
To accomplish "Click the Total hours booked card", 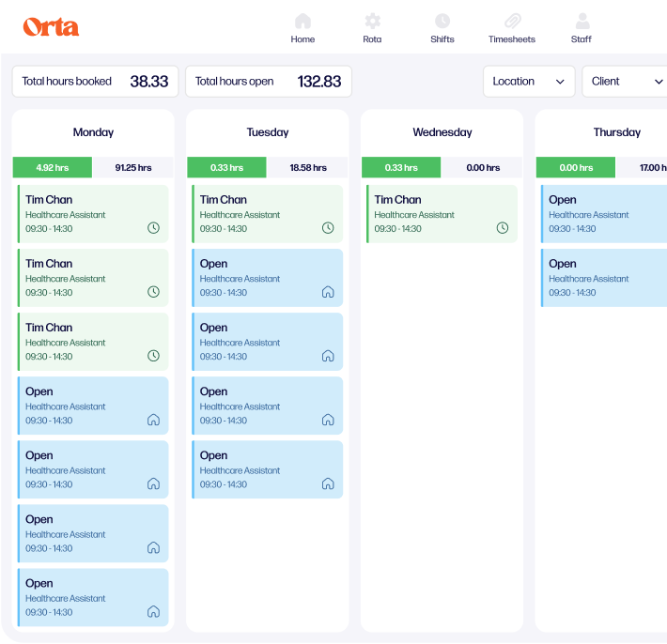I will click(x=95, y=82).
